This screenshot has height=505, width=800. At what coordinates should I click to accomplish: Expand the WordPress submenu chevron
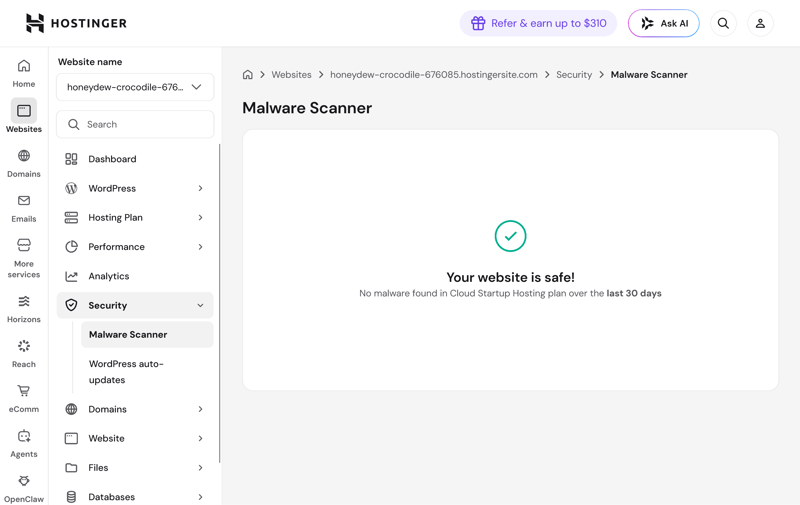(x=201, y=188)
